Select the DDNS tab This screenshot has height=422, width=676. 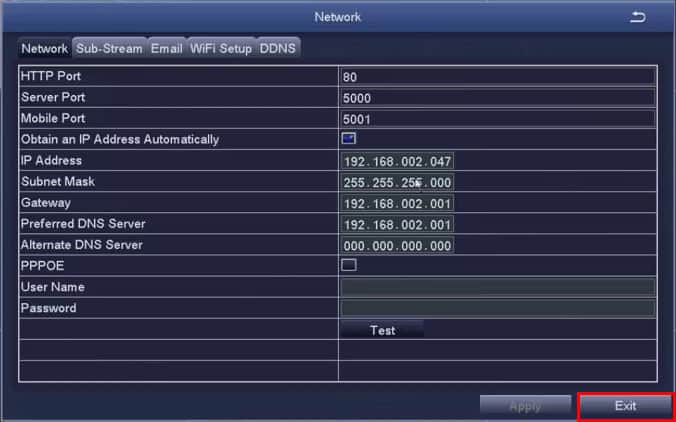278,48
